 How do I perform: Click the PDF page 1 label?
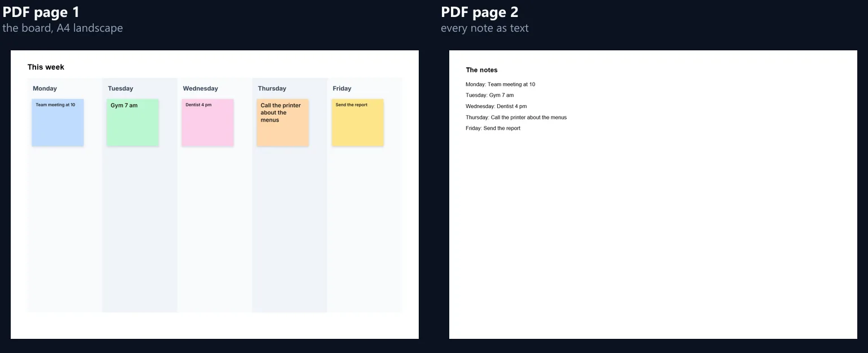(x=41, y=12)
